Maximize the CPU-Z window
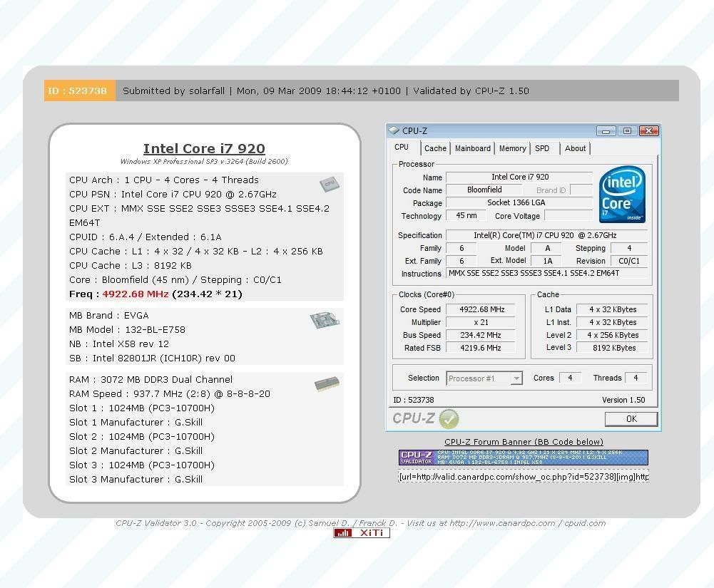 pos(628,131)
